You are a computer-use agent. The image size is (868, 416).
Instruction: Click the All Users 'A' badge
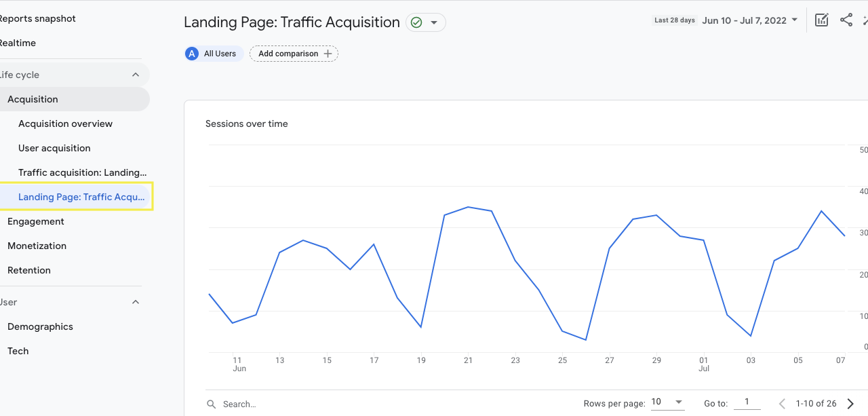(192, 54)
